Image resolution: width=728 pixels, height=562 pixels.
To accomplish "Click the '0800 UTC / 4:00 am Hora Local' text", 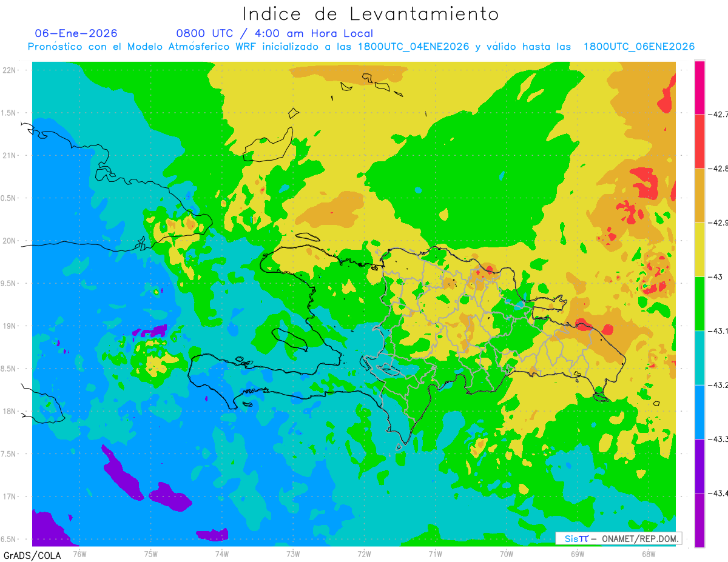I will pyautogui.click(x=275, y=33).
